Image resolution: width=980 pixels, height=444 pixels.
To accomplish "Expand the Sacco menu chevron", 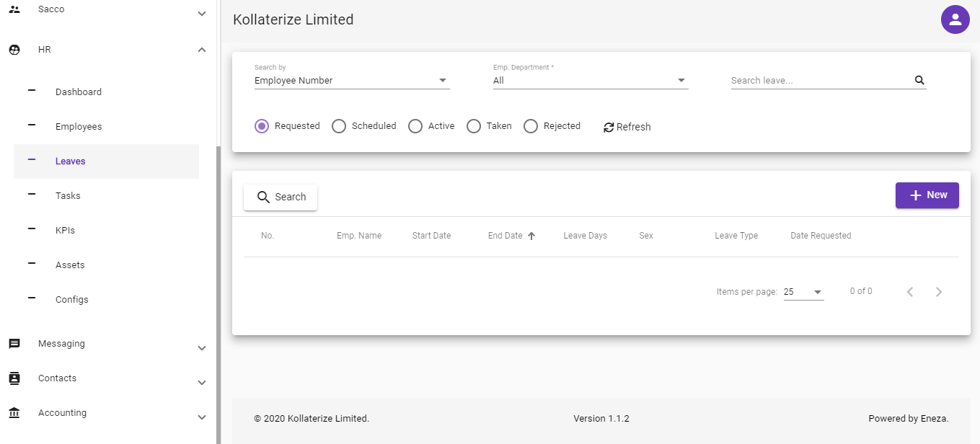I will click(202, 14).
